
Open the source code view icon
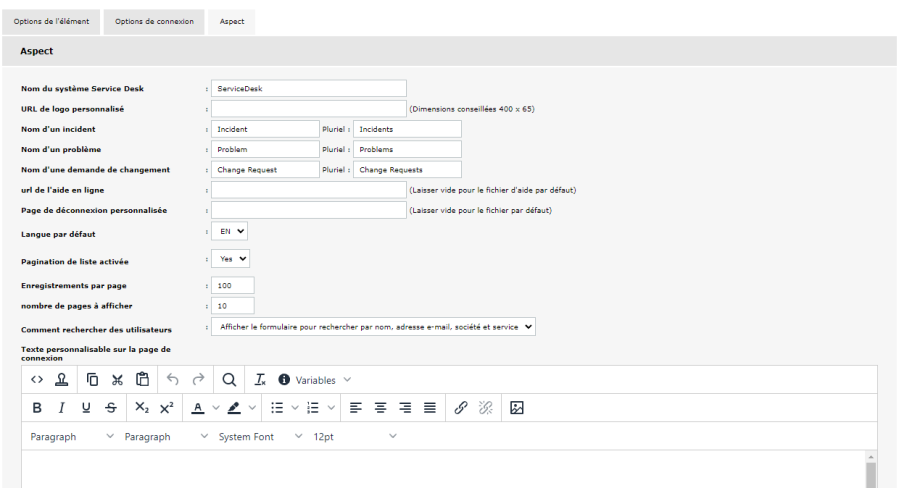[x=37, y=380]
